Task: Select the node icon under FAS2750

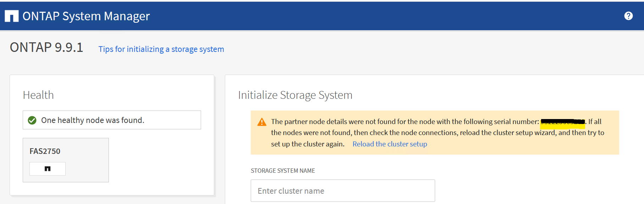Action: tap(48, 169)
